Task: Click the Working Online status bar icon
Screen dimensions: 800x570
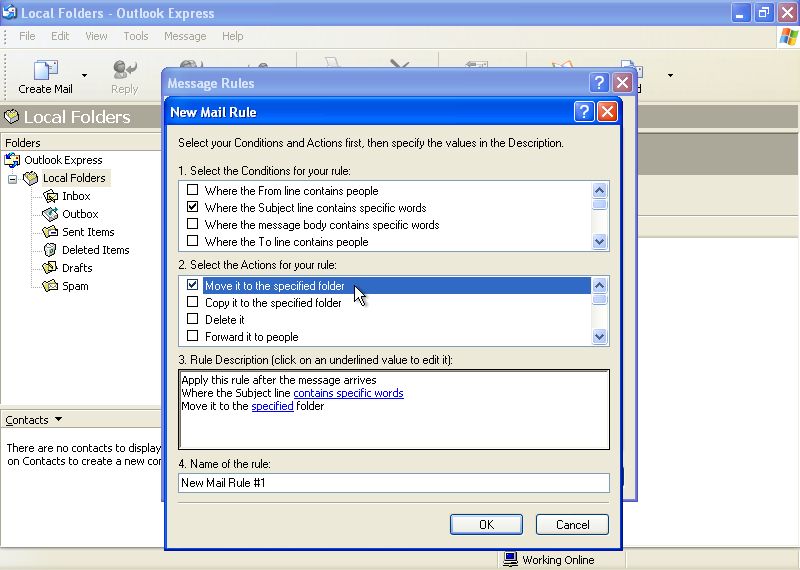Action: tap(510, 559)
